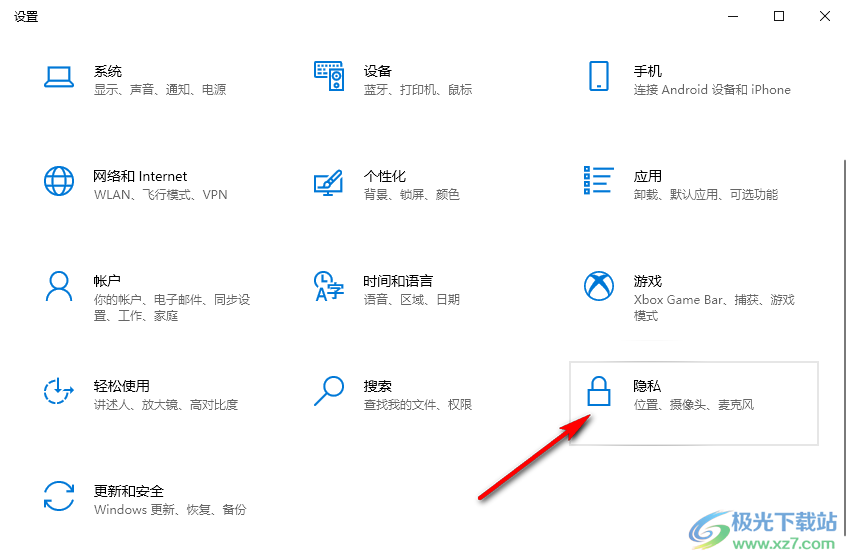848x560 pixels.
Task: Open the 搜索 magnifier icon
Action: click(329, 391)
